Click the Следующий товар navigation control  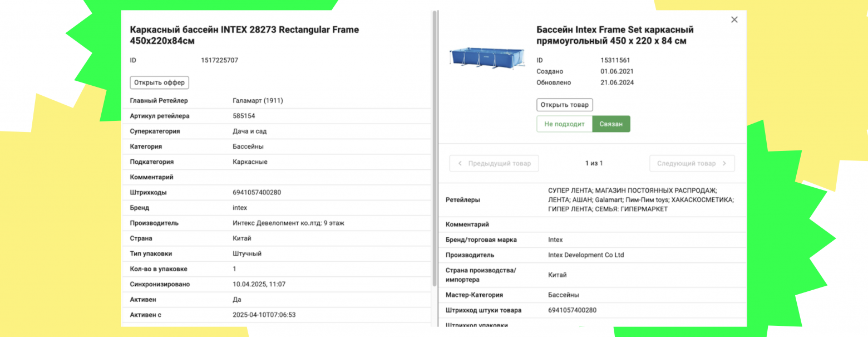tap(692, 163)
